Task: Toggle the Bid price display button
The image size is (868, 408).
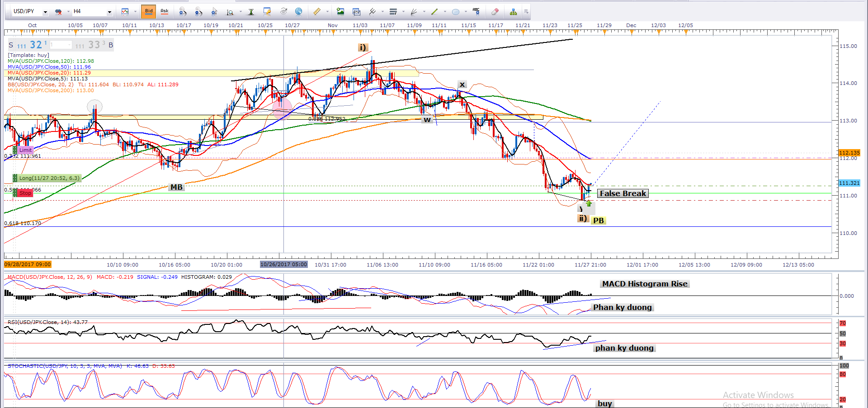Action: 149,11
